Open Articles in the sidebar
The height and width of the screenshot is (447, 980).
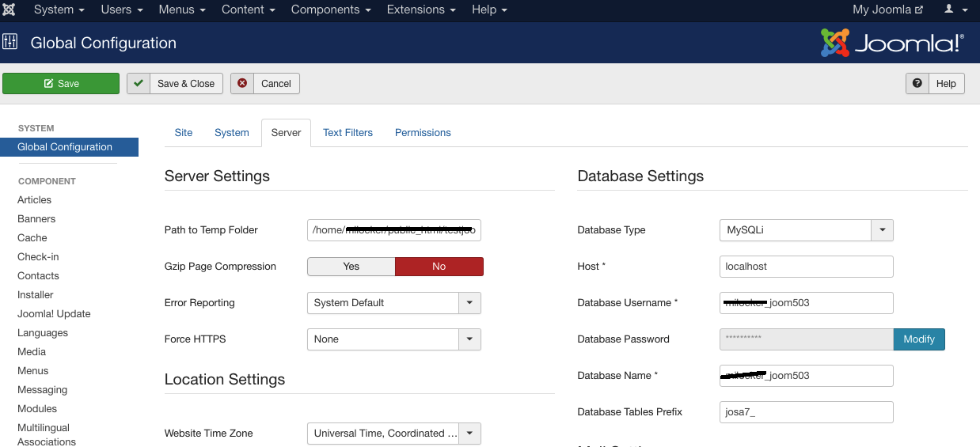pyautogui.click(x=34, y=200)
